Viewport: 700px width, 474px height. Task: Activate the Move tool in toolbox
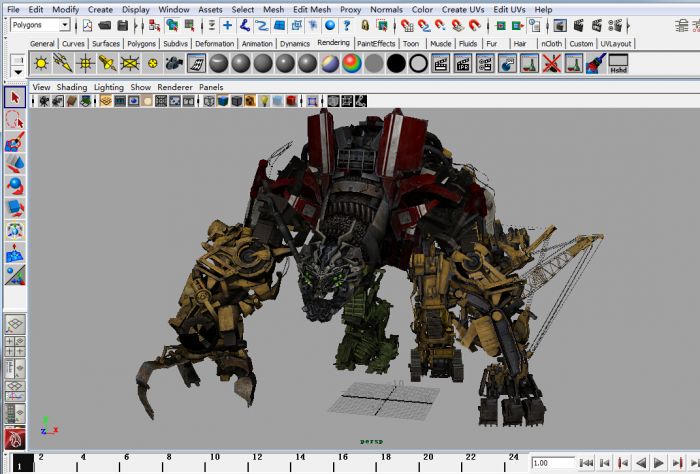15,164
